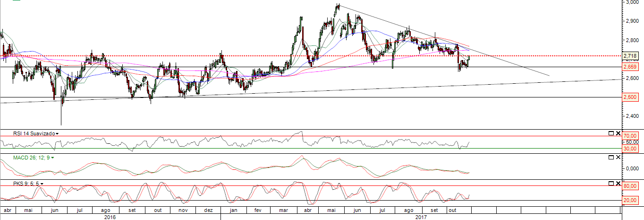Maximize the RSI 14 indicator panel
This screenshot has height=220, width=644.
(611, 133)
